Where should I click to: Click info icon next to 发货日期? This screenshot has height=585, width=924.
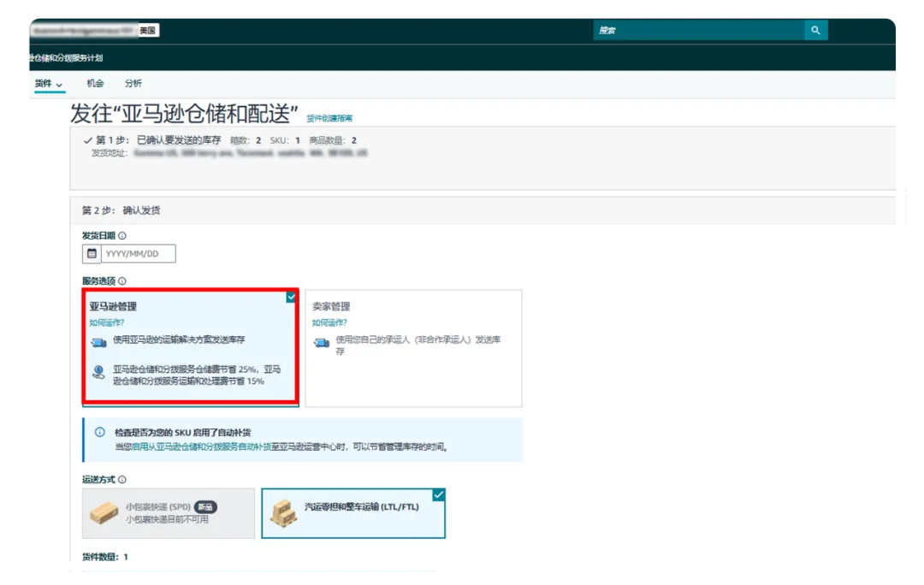click(122, 236)
